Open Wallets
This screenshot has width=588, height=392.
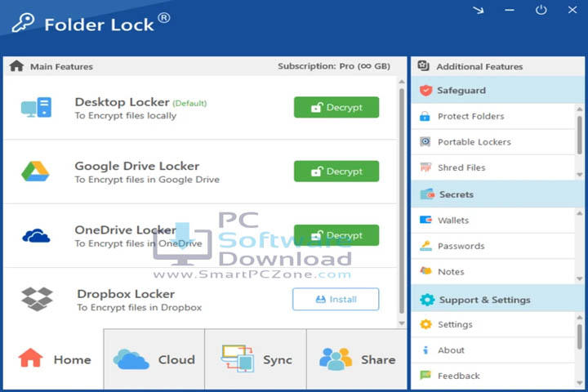tap(493, 220)
